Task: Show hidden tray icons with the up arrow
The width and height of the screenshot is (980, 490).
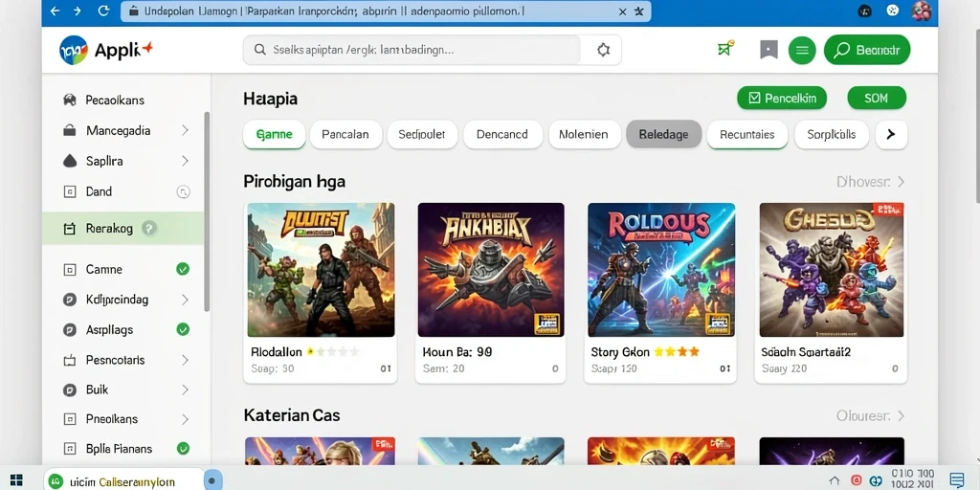Action: pyautogui.click(x=834, y=480)
